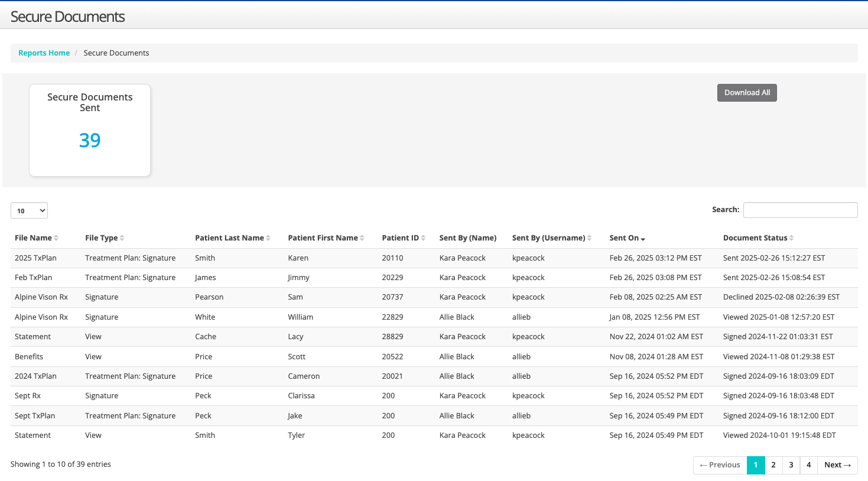Sort by Sent By (Username) arrows
This screenshot has width=868, height=481.
tap(590, 238)
